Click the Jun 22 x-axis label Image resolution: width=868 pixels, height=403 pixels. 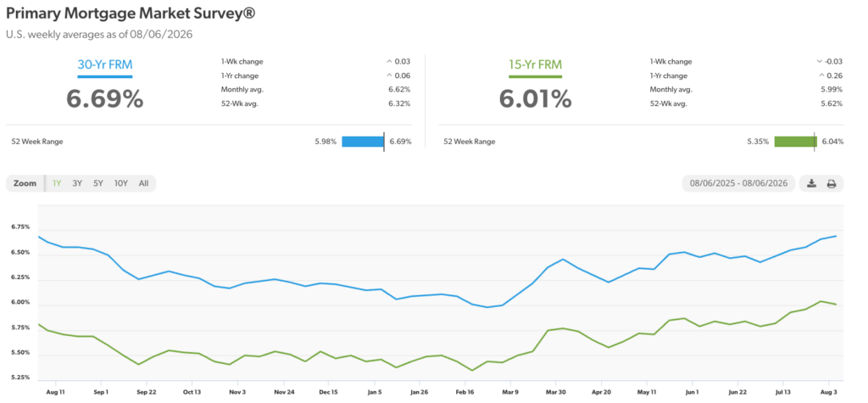738,390
